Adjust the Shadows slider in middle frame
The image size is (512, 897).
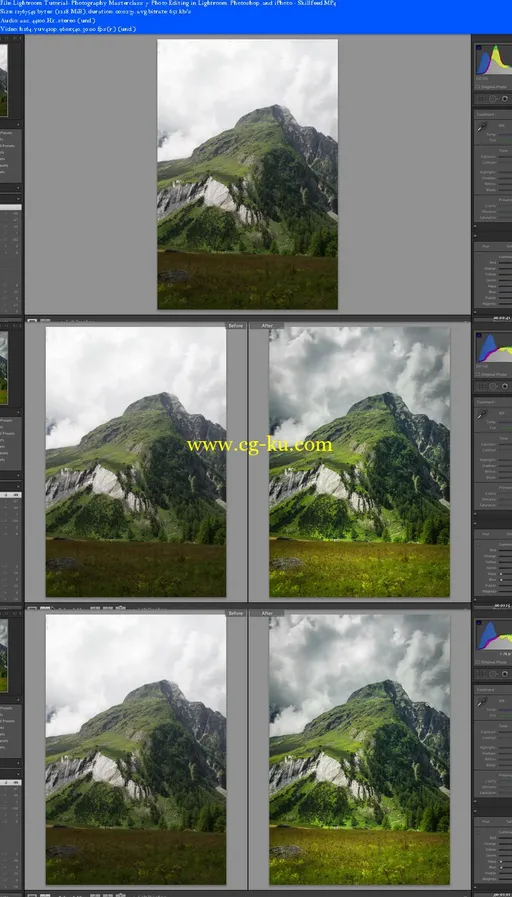(x=505, y=466)
